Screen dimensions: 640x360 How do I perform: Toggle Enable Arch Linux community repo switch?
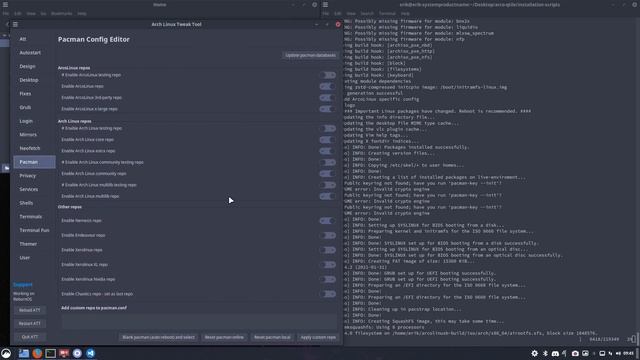327,174
